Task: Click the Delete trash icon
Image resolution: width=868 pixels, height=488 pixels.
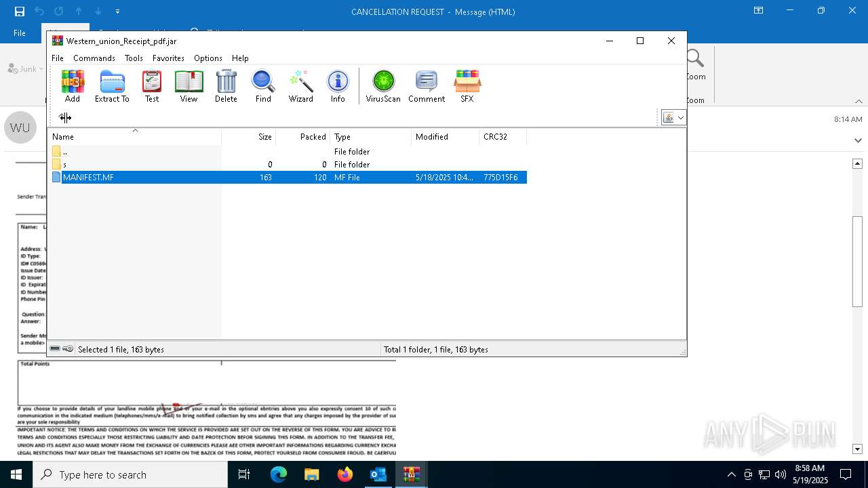Action: coord(226,86)
